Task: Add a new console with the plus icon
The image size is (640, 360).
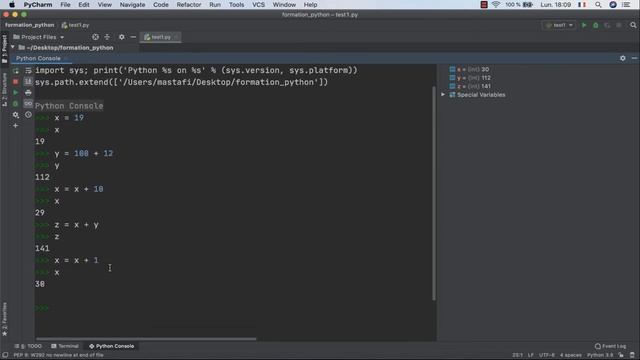Action: (16, 126)
